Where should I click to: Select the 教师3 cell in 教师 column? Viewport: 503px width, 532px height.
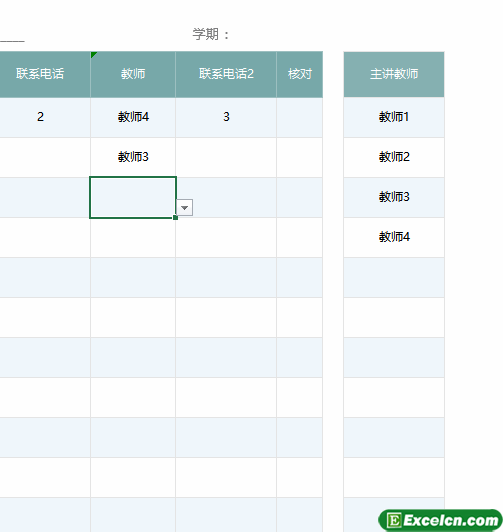pyautogui.click(x=133, y=157)
